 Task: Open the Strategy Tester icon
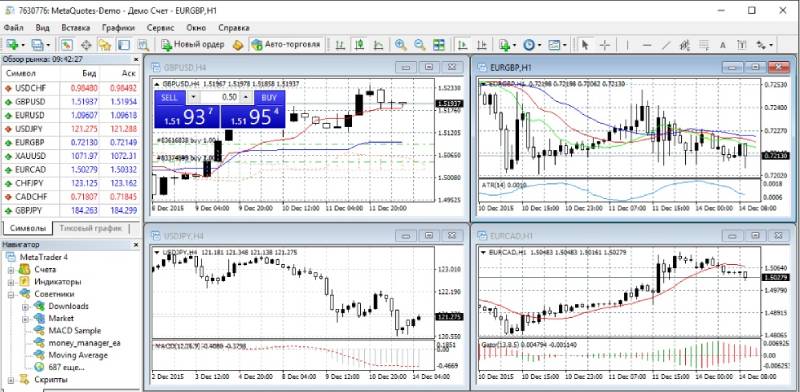tap(143, 45)
